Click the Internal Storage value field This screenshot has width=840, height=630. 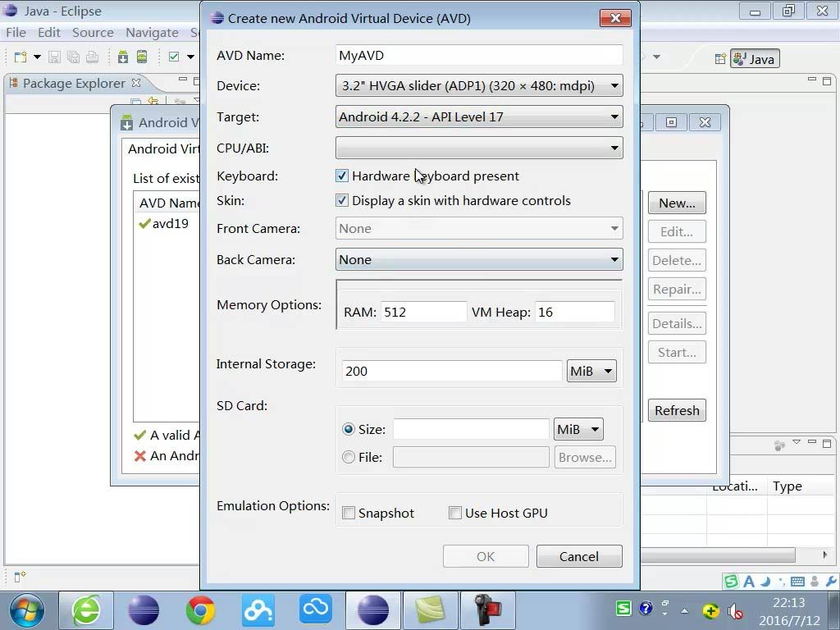[452, 371]
